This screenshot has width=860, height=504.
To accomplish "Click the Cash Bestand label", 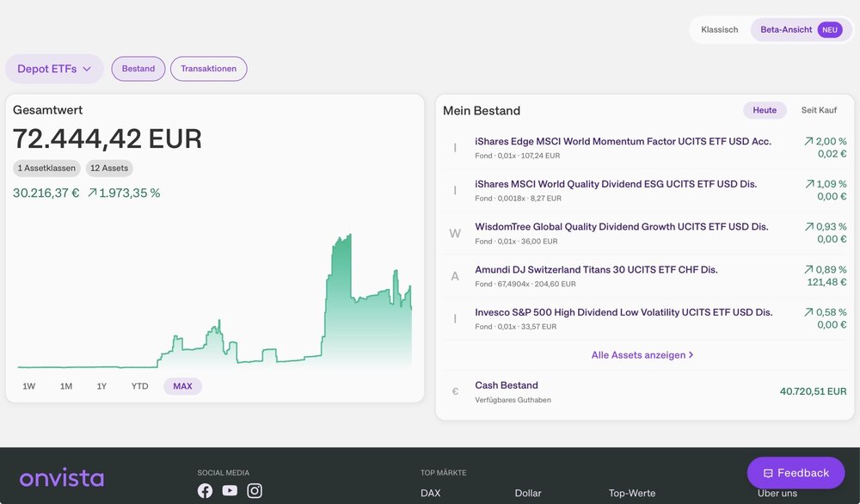I will pyautogui.click(x=507, y=385).
